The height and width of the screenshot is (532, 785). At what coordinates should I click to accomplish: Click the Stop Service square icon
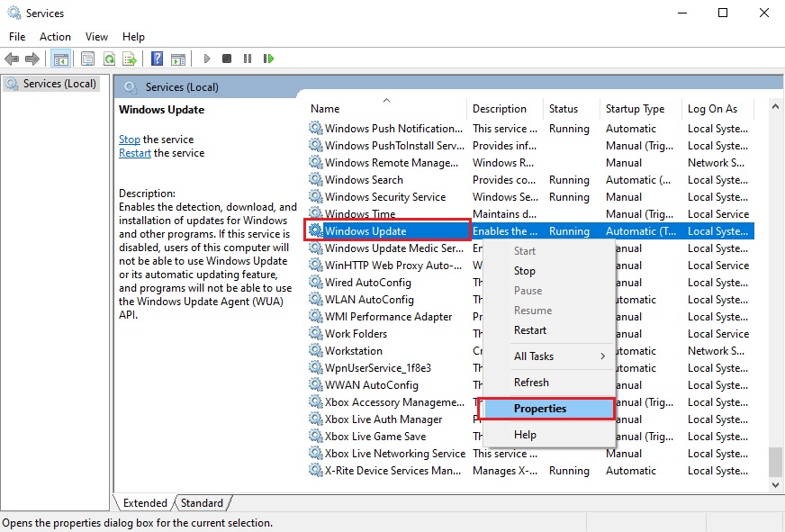[x=227, y=59]
